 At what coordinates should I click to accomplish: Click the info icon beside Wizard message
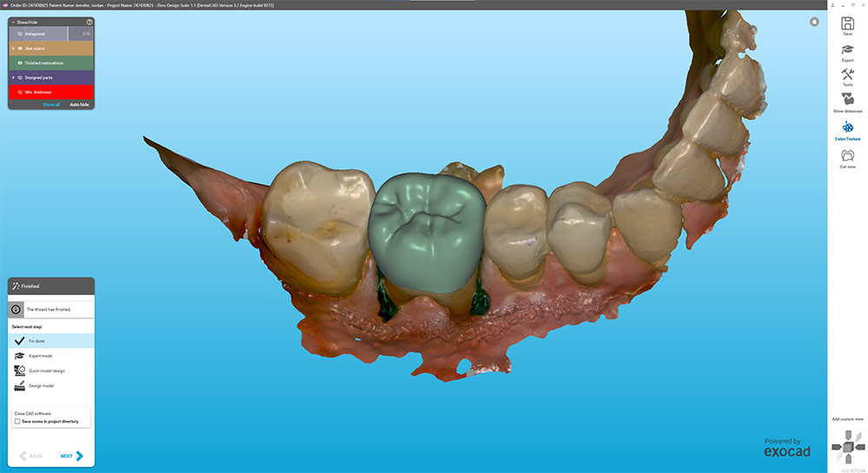(x=16, y=309)
